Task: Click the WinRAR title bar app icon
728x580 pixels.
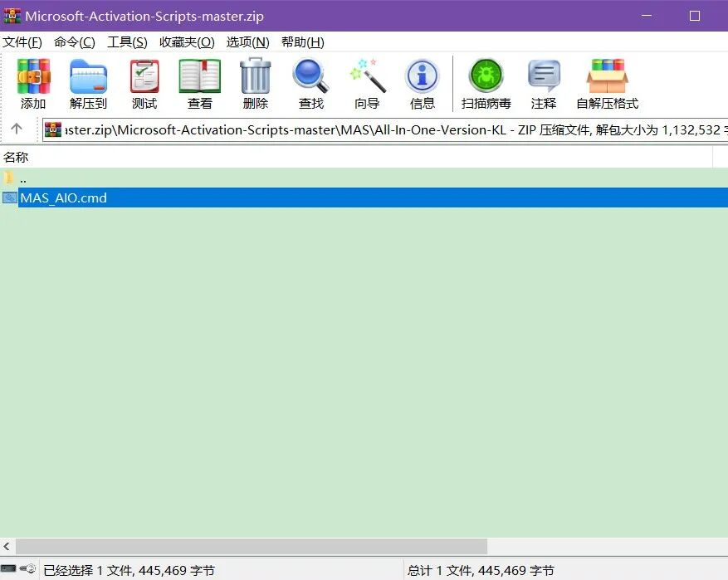Action: [x=12, y=16]
